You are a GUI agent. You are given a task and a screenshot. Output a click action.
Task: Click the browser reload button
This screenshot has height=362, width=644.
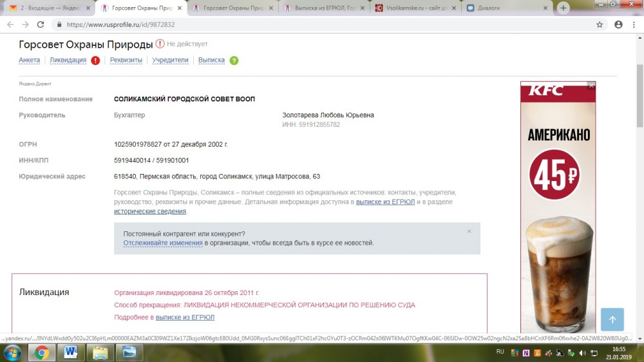41,24
